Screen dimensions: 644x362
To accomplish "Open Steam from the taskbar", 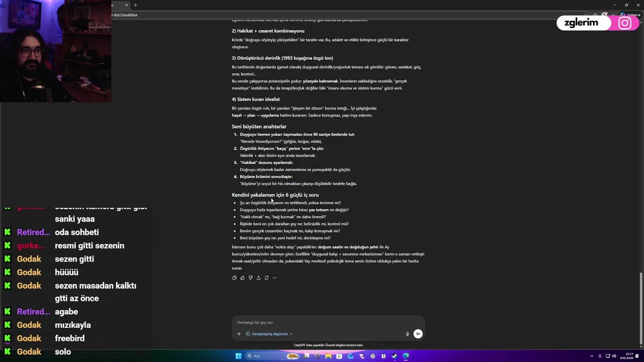I will 394,356.
